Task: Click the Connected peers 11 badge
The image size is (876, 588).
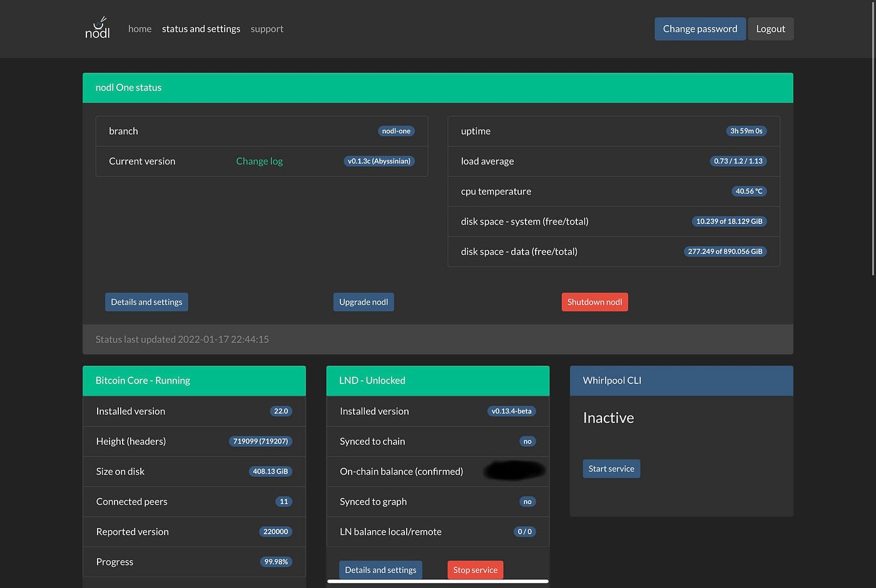Action: [x=283, y=501]
